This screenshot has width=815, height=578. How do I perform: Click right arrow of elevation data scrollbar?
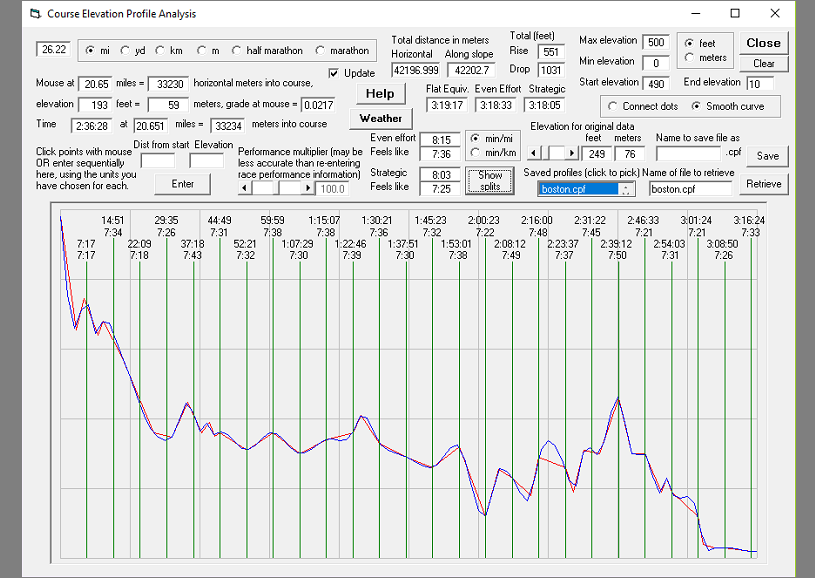572,153
